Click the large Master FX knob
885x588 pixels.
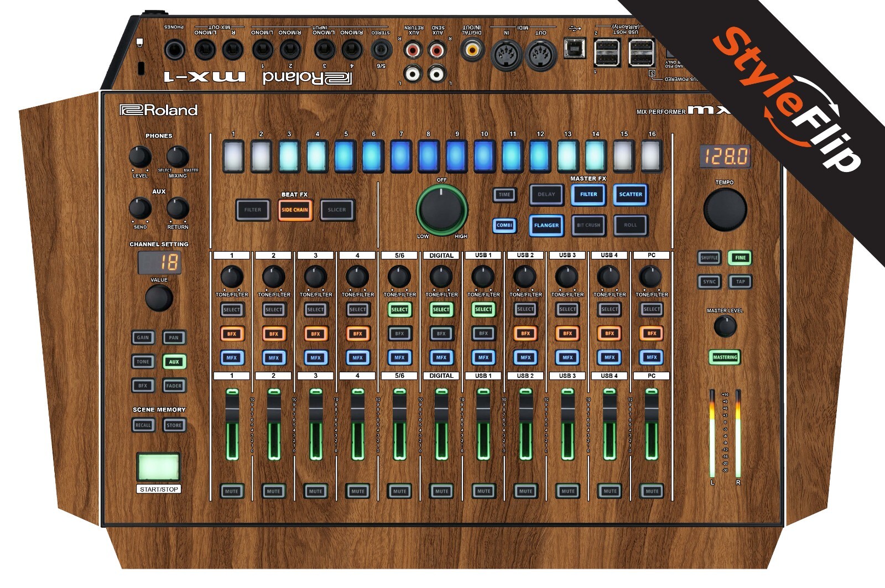(441, 210)
